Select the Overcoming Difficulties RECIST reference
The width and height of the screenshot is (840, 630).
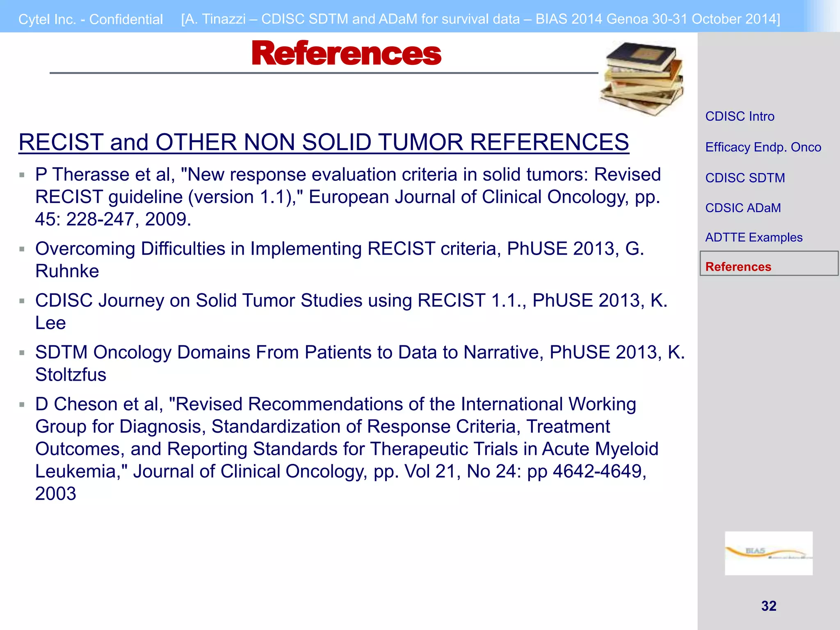(x=340, y=260)
